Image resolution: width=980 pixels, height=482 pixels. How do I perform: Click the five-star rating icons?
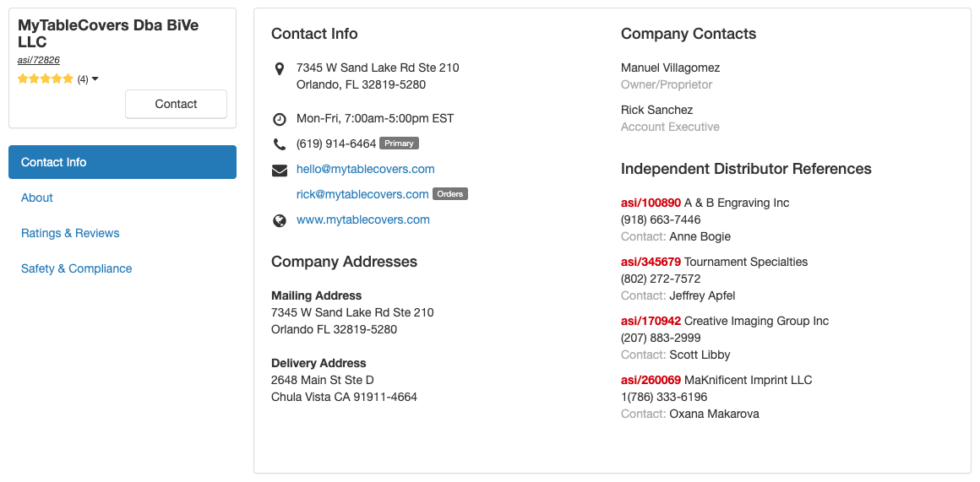[46, 79]
